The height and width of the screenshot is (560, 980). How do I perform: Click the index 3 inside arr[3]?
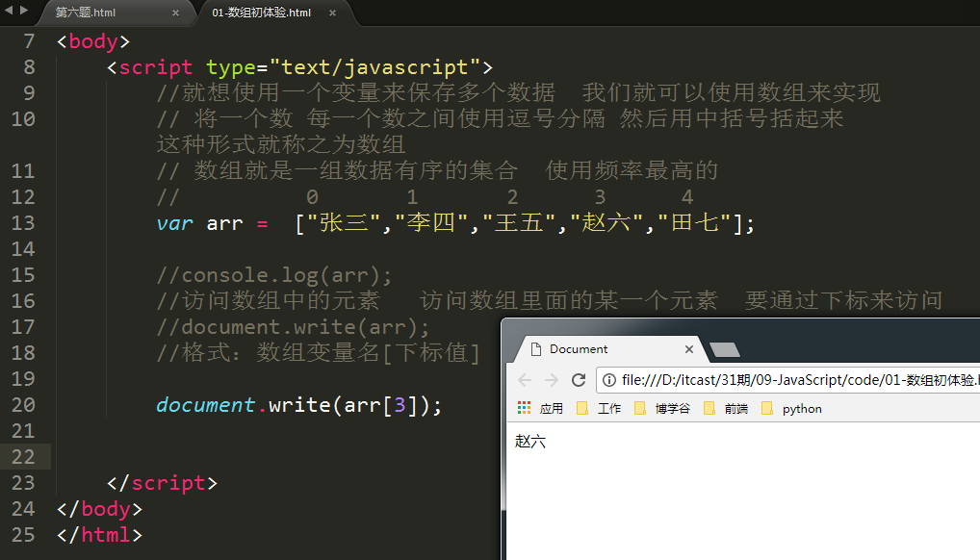tap(400, 405)
